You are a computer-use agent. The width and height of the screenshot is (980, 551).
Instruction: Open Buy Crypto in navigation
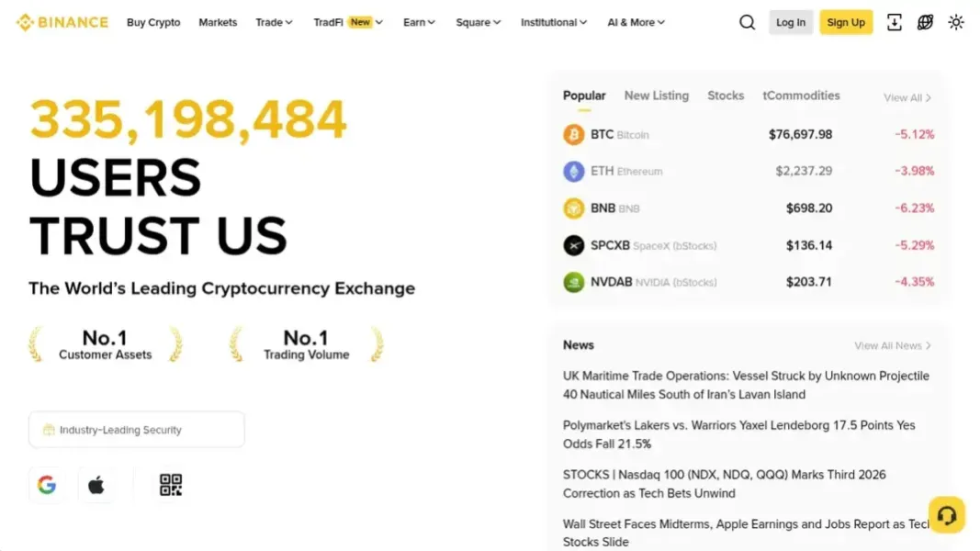coord(153,22)
